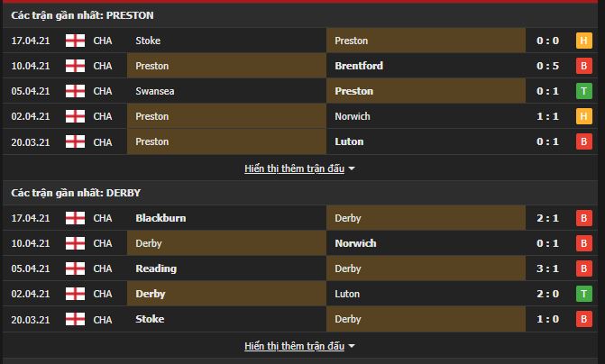
Task: Click the yellow H badge on Stoke–Preston 0:0
Action: tap(583, 41)
